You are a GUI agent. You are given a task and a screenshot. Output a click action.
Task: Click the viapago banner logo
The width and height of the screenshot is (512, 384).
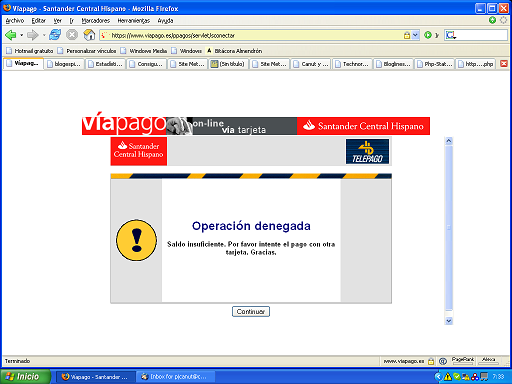[x=124, y=123]
